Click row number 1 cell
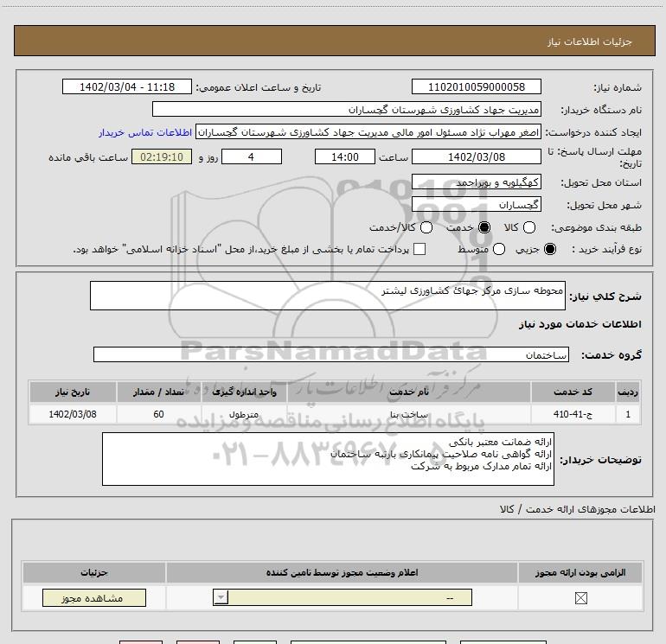This screenshot has width=666, height=644. [628, 414]
